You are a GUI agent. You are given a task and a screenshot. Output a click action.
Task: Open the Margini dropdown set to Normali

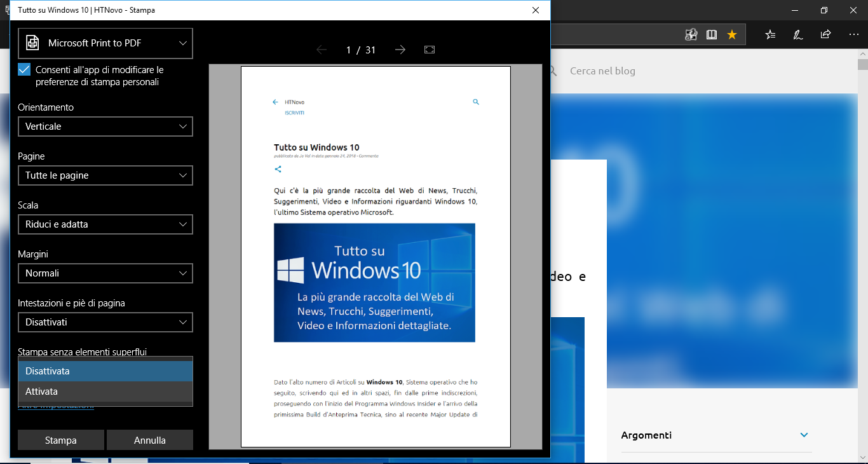pyautogui.click(x=105, y=273)
